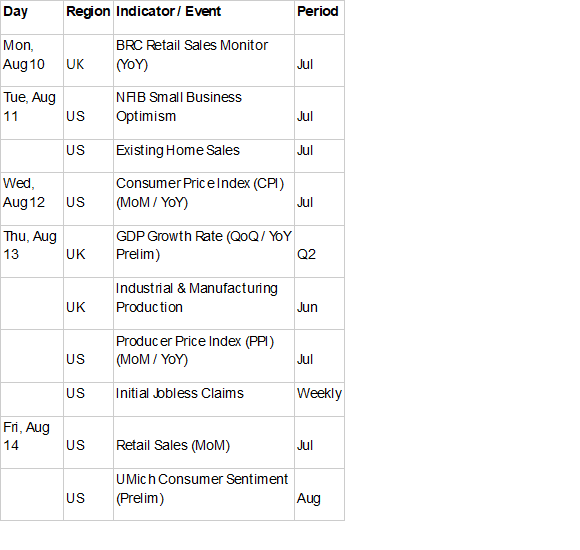The image size is (580, 550).
Task: Select the Period column header
Action: tap(320, 17)
